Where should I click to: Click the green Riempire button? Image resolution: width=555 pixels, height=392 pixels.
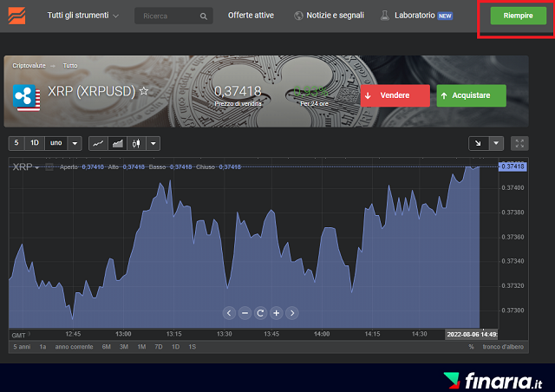(x=518, y=16)
